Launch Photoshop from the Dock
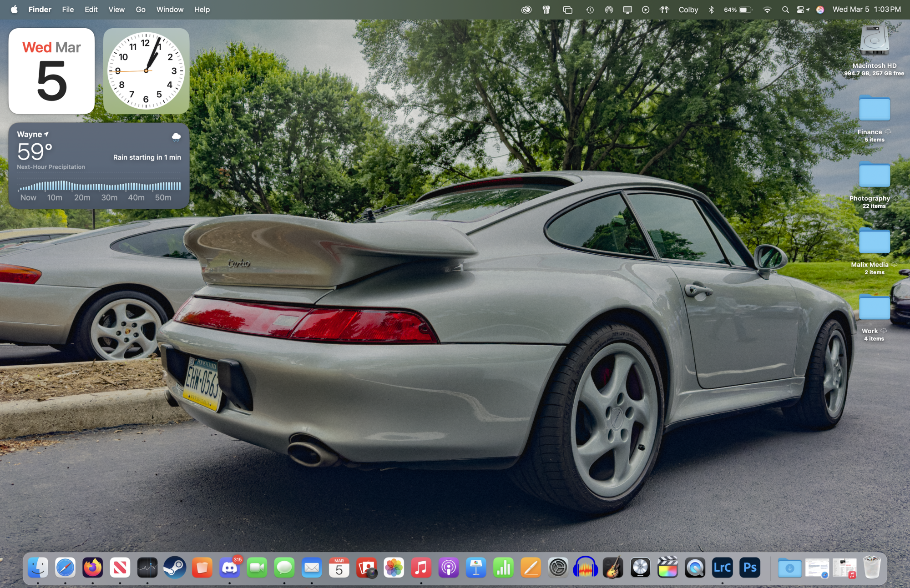 point(749,568)
